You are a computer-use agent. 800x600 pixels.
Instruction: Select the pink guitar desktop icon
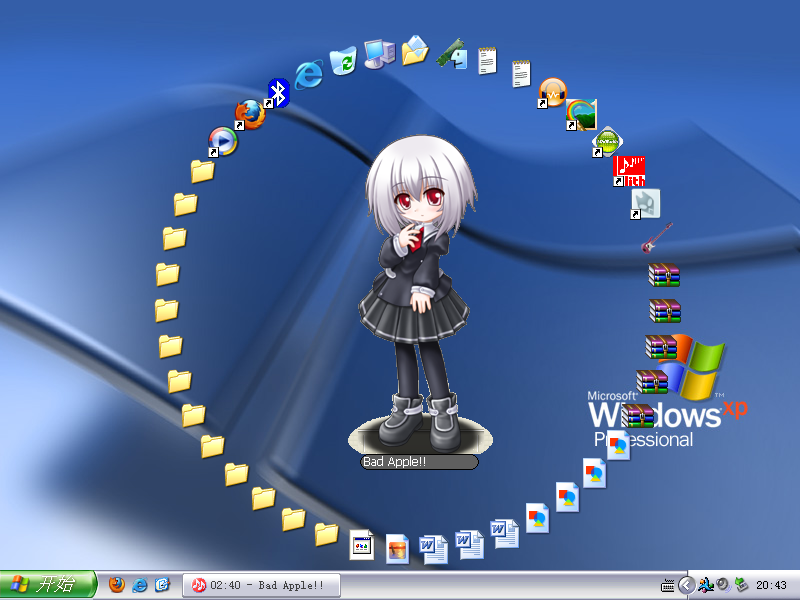click(657, 238)
